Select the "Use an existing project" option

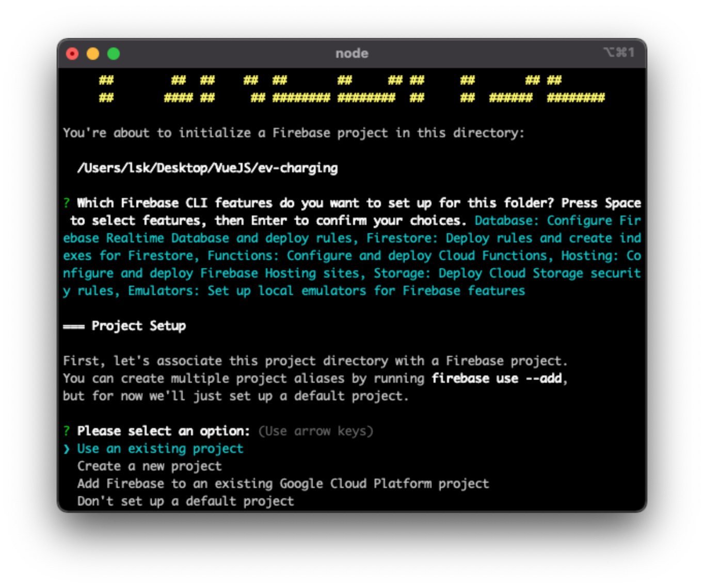(159, 448)
